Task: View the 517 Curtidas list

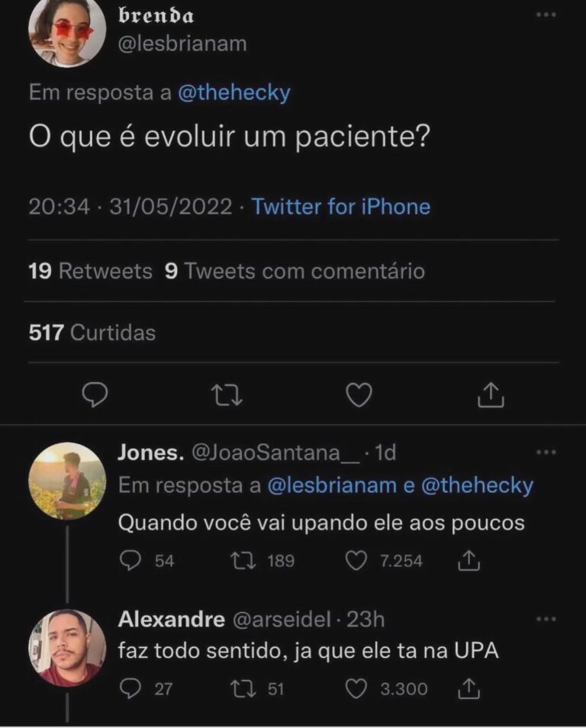Action: tap(92, 333)
